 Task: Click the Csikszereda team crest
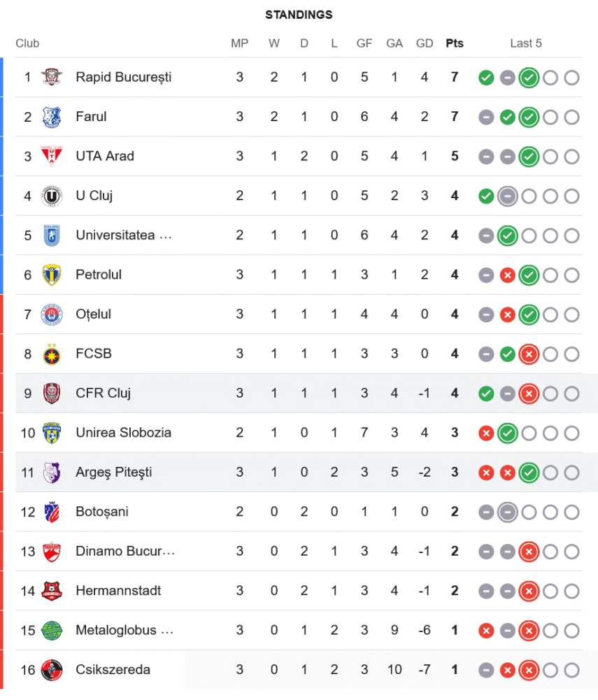[52, 670]
